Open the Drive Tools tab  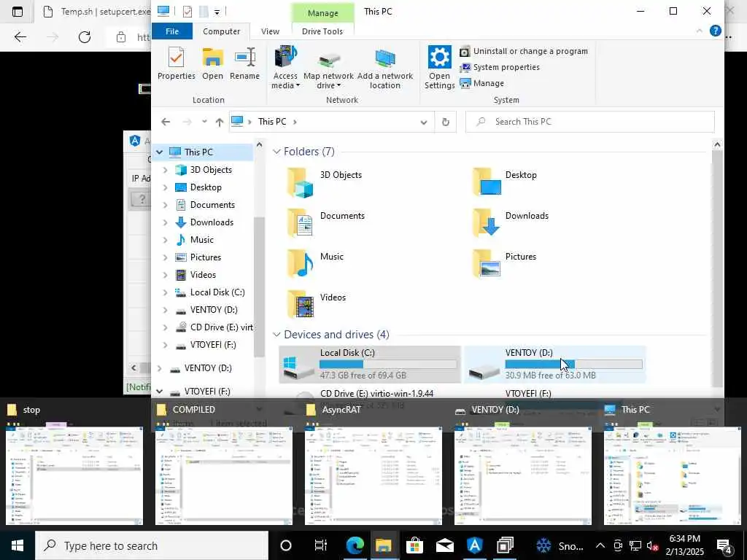coord(322,31)
